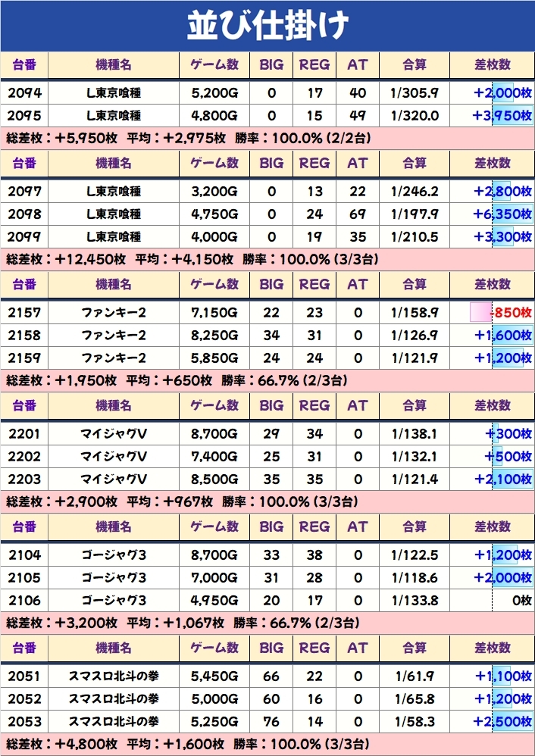535x756 pixels.
Task: Click summary row 総差枚:+2,900枚
Action: coord(267,502)
